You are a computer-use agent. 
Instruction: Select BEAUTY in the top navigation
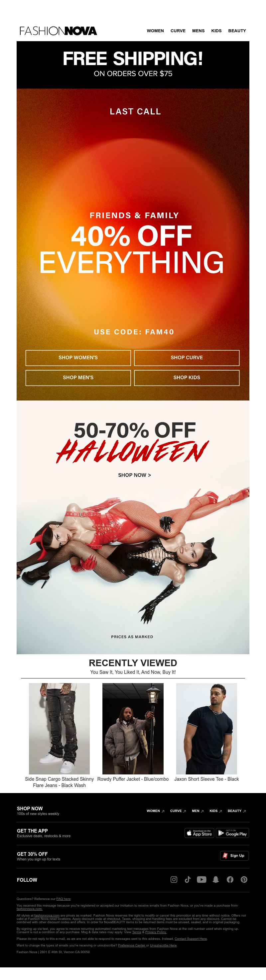tap(237, 31)
